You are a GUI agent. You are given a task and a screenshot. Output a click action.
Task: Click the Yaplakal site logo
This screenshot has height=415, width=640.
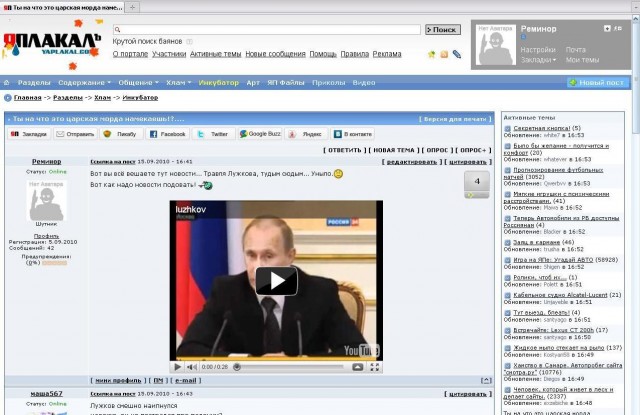pyautogui.click(x=51, y=44)
